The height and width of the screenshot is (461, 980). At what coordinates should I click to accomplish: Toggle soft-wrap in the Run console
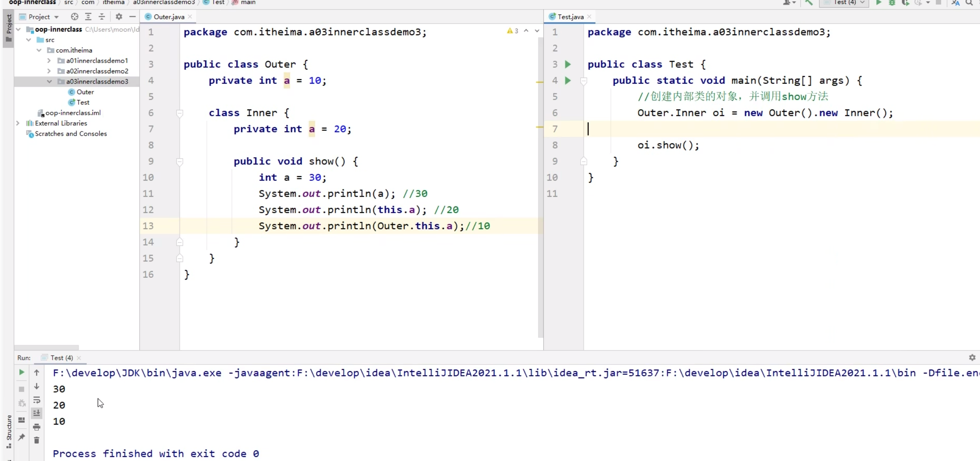(37, 400)
